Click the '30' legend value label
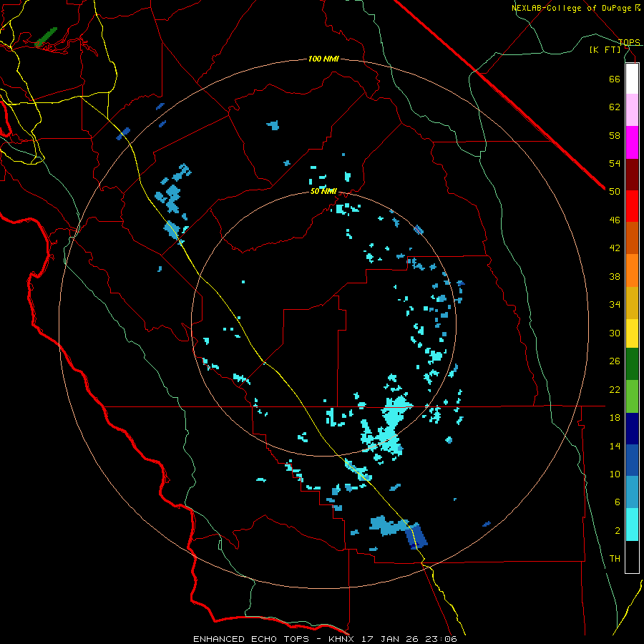 coord(615,333)
